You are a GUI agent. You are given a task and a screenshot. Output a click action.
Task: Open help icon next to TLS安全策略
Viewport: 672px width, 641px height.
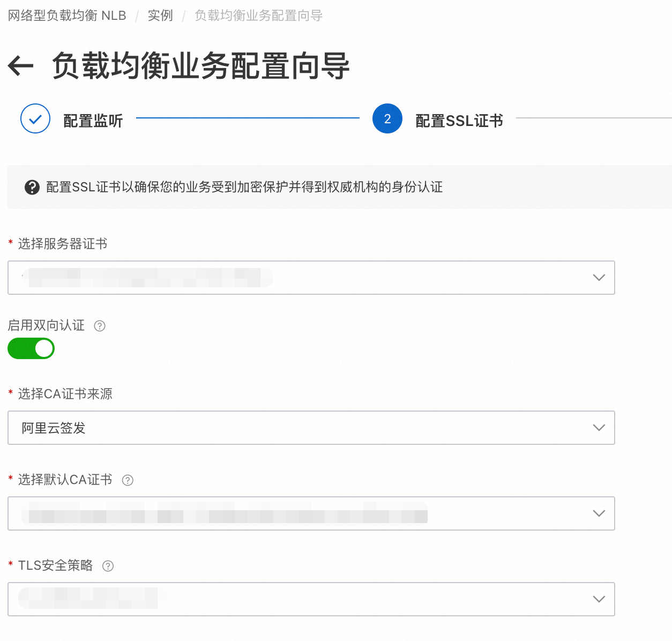[108, 566]
